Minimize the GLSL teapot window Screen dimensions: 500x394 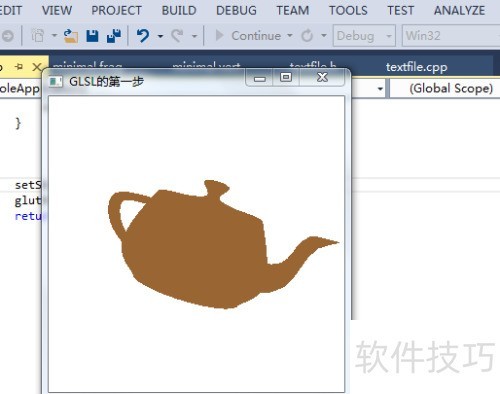pos(260,78)
